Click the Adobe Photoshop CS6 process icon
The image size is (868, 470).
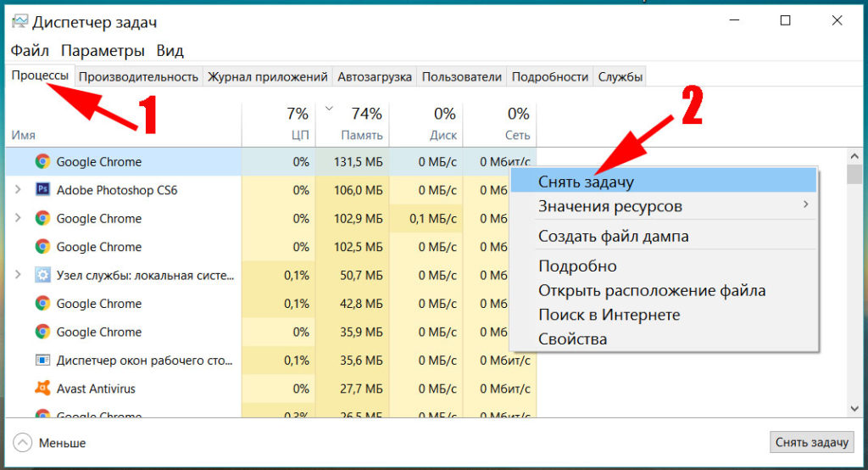pyautogui.click(x=42, y=190)
